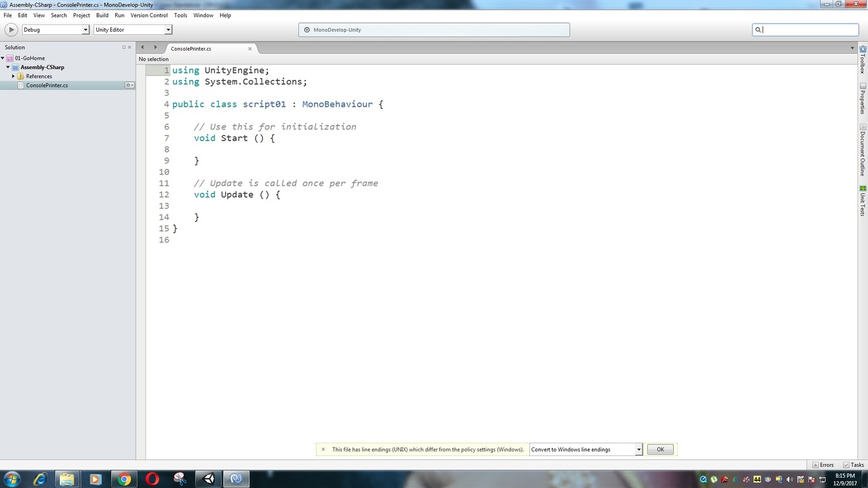Click the auto-hide button of the Solution pad
The width and height of the screenshot is (868, 488).
tap(124, 47)
